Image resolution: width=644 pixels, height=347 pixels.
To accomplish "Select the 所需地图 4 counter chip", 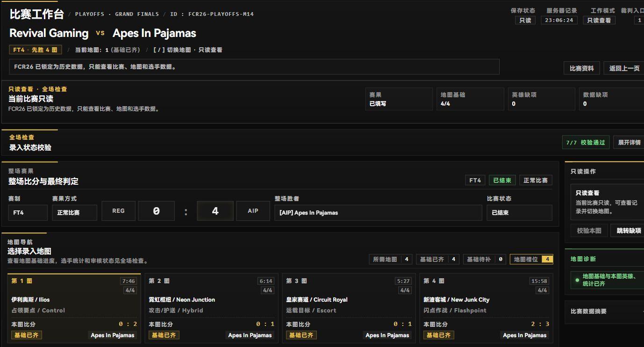I will (391, 259).
